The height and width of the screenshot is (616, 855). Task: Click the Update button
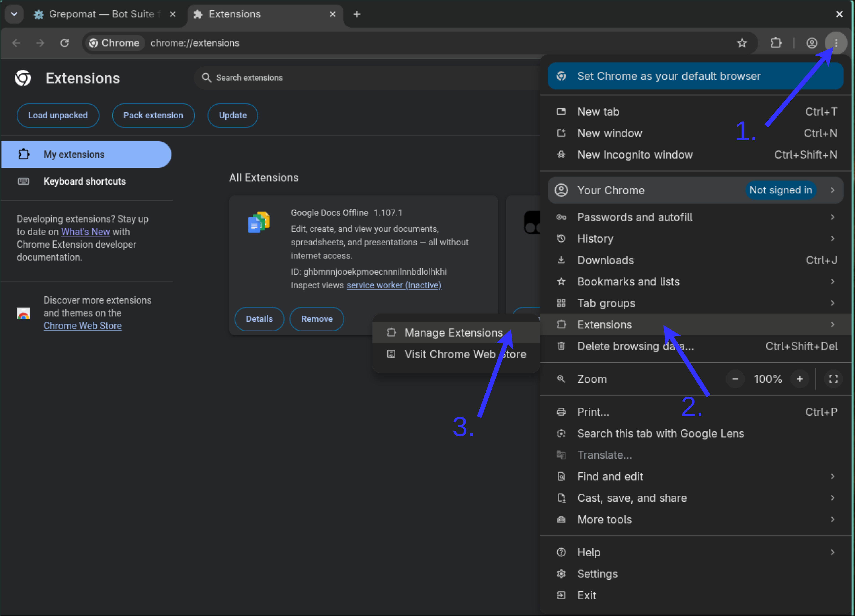[233, 115]
